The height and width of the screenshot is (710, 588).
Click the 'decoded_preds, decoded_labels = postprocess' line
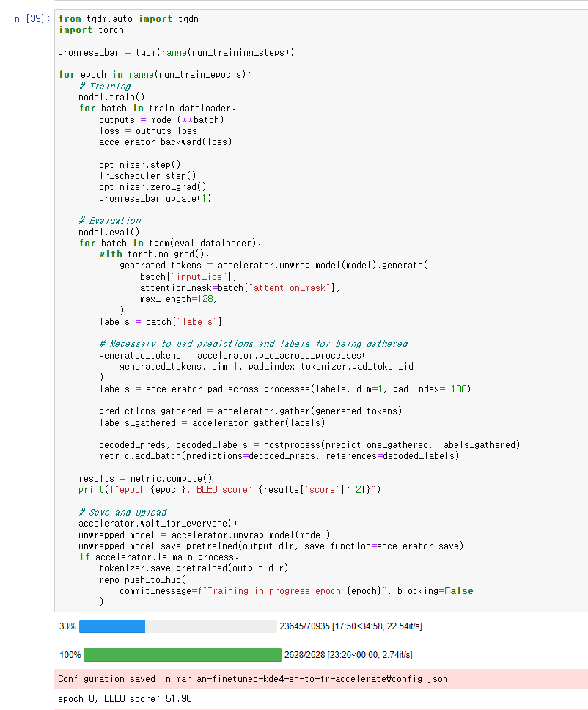coord(309,444)
